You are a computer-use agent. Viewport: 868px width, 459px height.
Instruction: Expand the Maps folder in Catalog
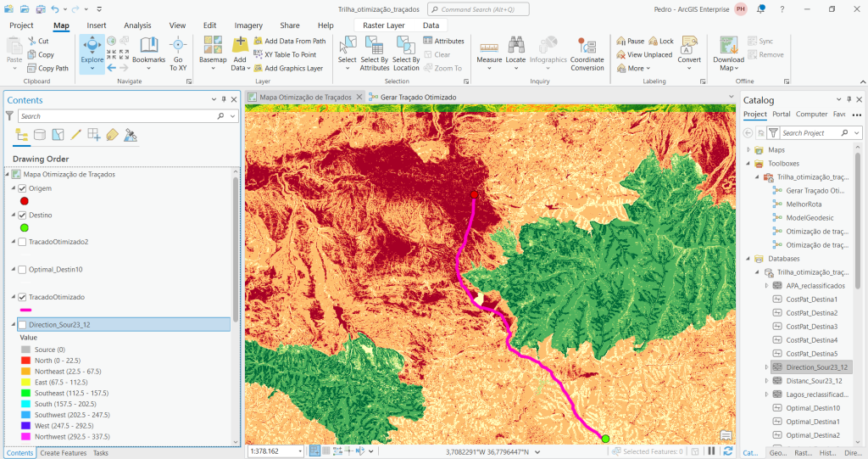click(x=748, y=150)
